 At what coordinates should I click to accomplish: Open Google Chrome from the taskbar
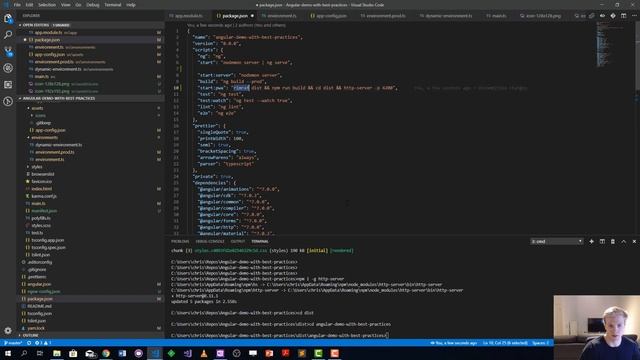point(106,353)
